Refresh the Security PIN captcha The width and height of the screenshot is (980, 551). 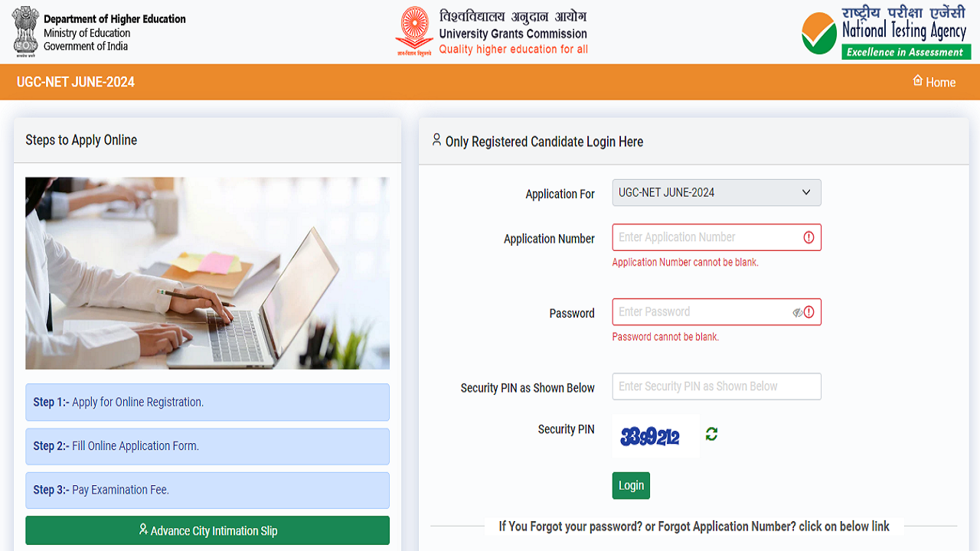point(711,434)
